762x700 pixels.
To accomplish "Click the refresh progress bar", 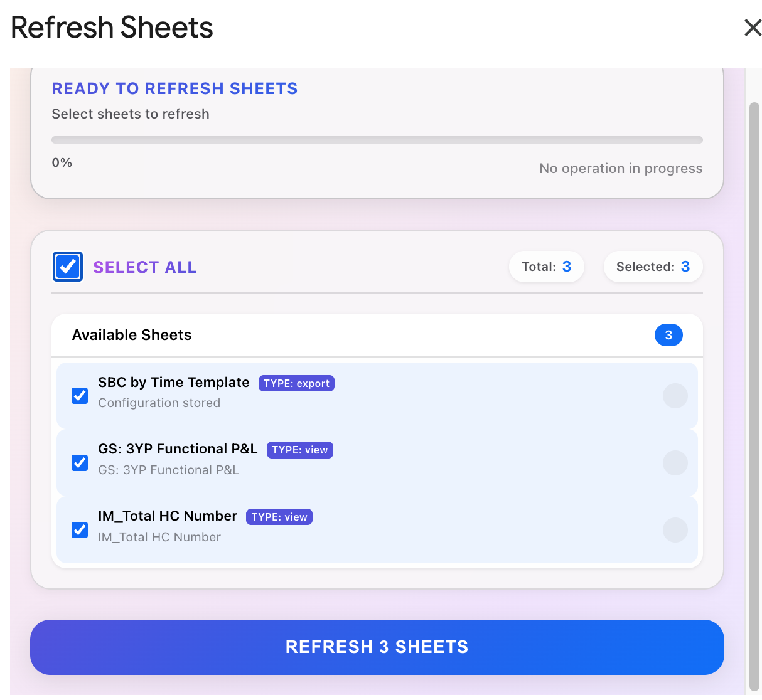I will (377, 140).
